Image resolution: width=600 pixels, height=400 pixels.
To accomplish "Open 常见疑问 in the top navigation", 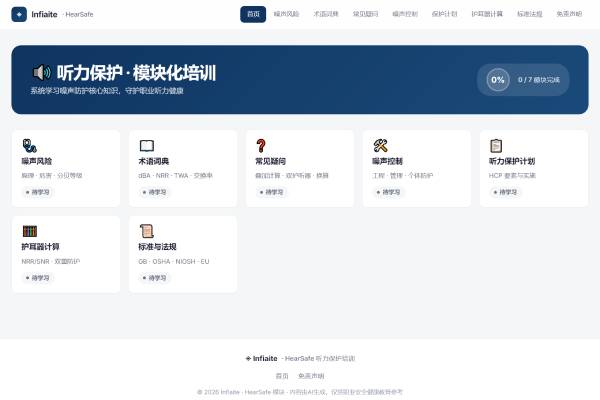I will [x=365, y=15].
